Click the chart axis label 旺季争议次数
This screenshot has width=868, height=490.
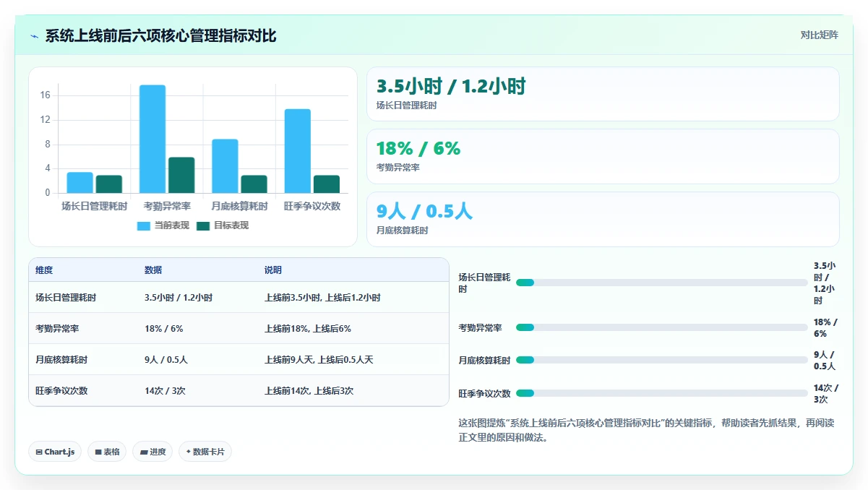(312, 207)
